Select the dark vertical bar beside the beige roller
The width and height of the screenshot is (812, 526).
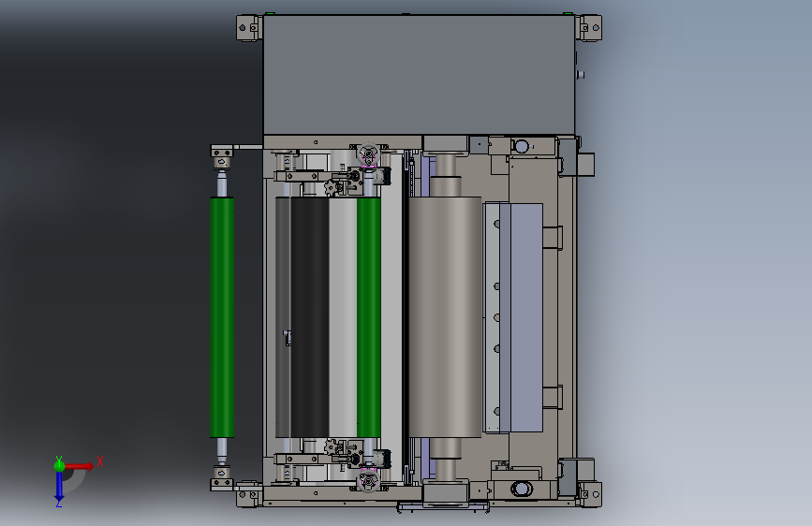coord(406,317)
